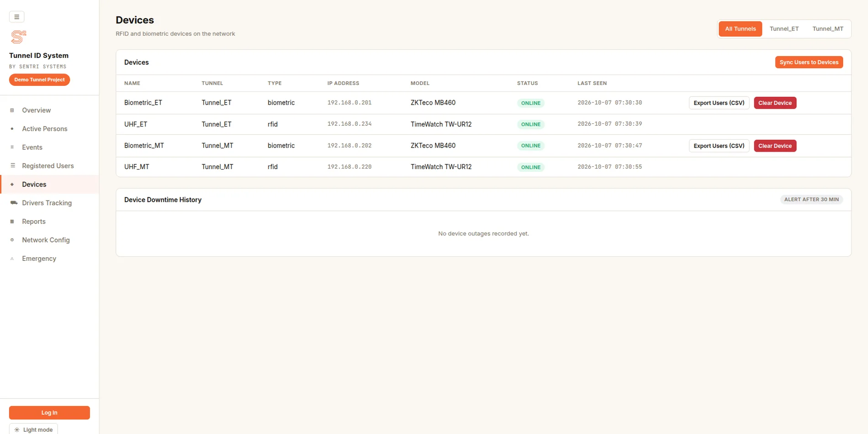Screen dimensions: 868x434
Task: Navigate to Registered Users
Action: pyautogui.click(x=49, y=166)
